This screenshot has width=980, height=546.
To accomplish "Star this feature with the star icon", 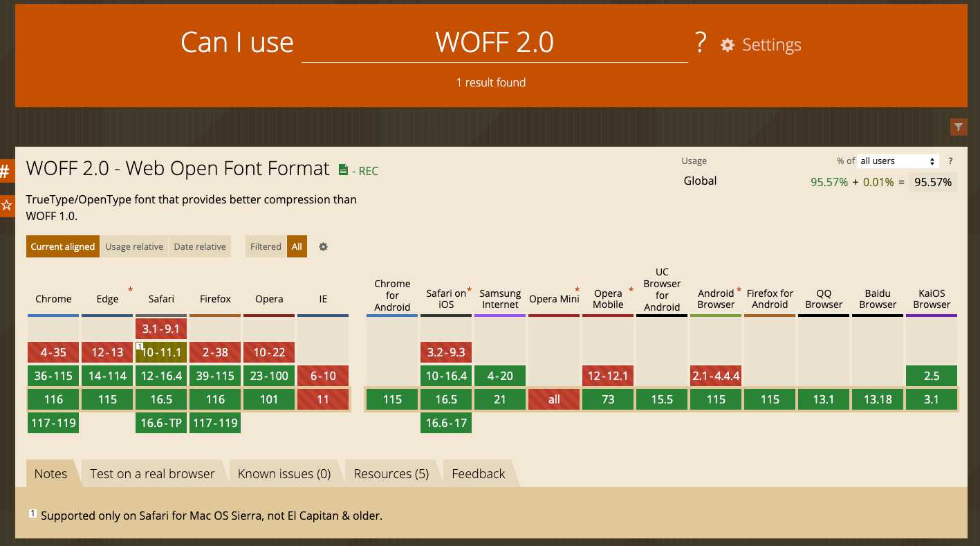I will pos(7,206).
